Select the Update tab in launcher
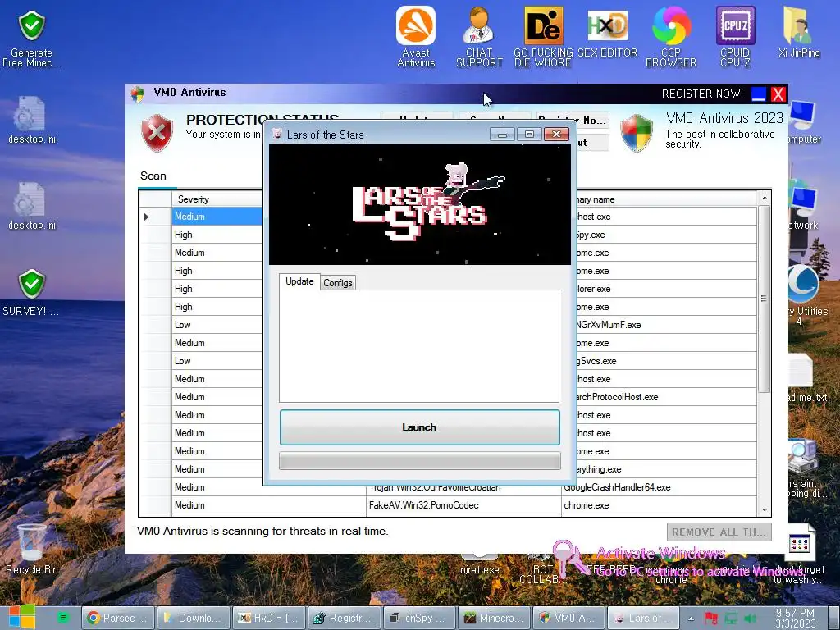Image resolution: width=840 pixels, height=630 pixels. (x=299, y=281)
